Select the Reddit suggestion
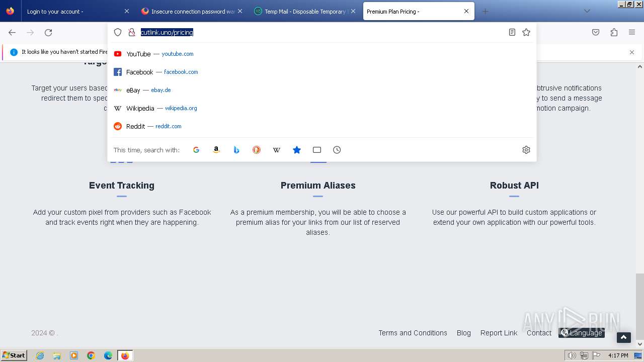 (x=322, y=126)
